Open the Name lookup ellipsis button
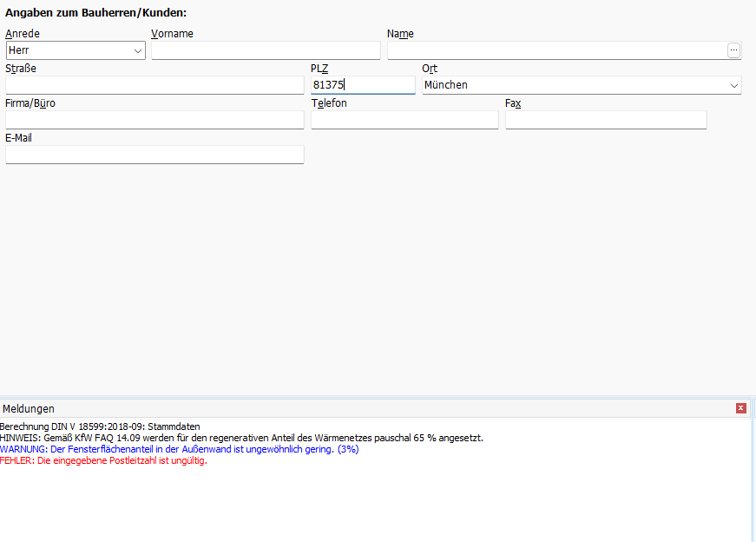756x542 pixels. (x=733, y=50)
